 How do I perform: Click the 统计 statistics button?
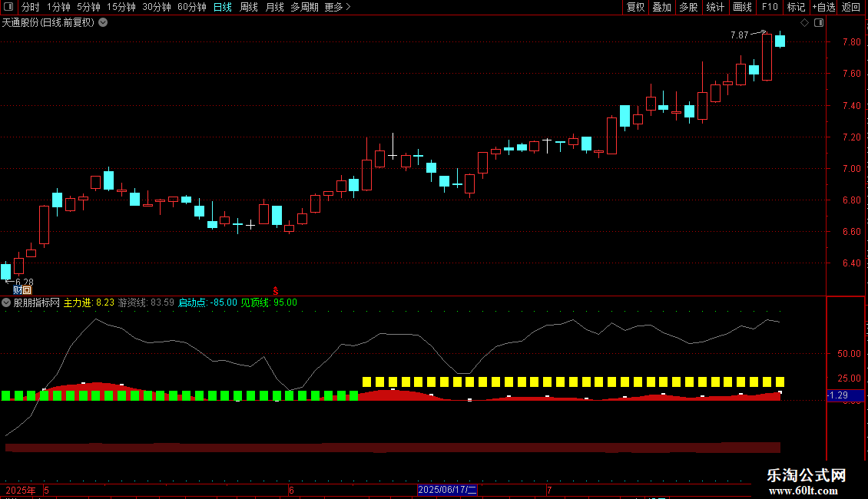pyautogui.click(x=714, y=7)
